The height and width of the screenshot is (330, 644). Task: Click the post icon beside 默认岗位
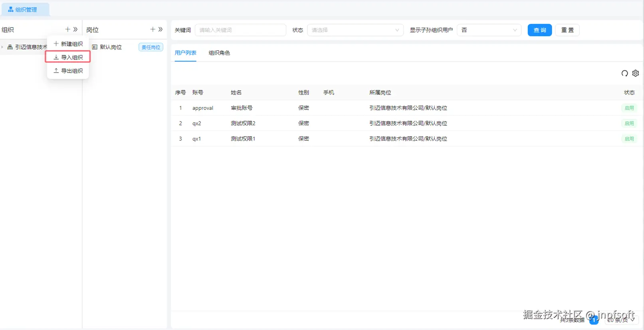coord(95,47)
